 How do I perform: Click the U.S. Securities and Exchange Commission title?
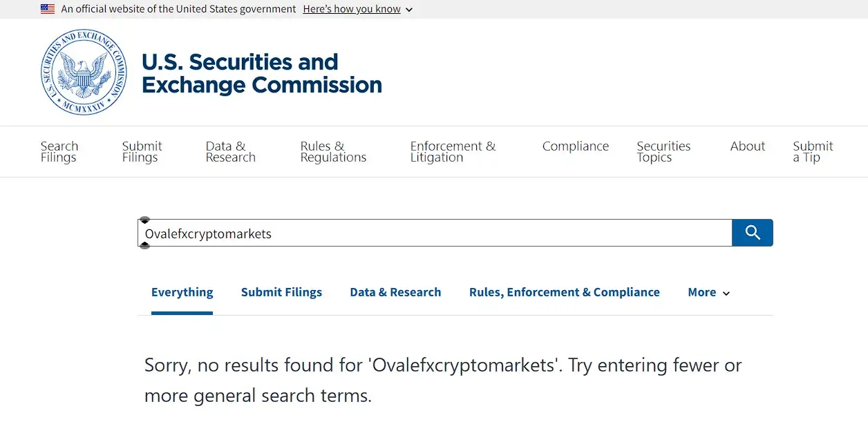pos(261,73)
